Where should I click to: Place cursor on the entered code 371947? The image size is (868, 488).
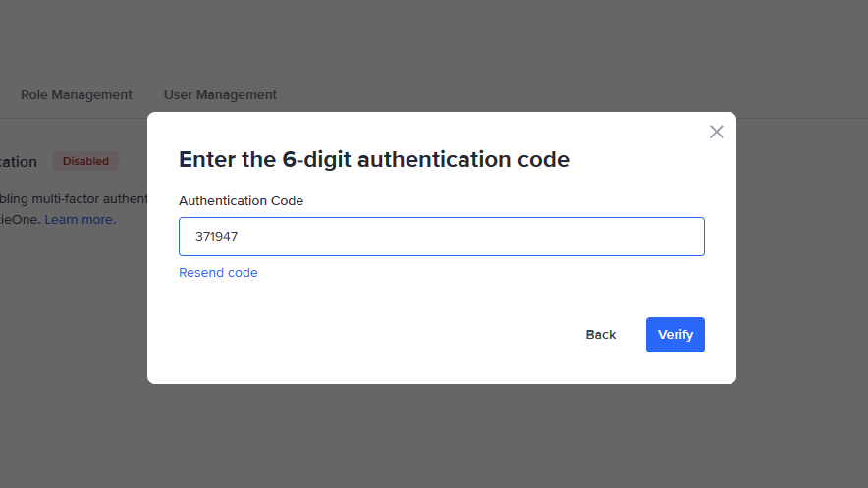pos(217,237)
